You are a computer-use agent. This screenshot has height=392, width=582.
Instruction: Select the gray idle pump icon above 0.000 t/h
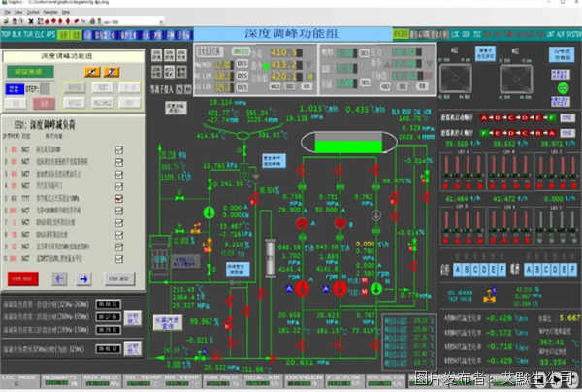[376, 215]
